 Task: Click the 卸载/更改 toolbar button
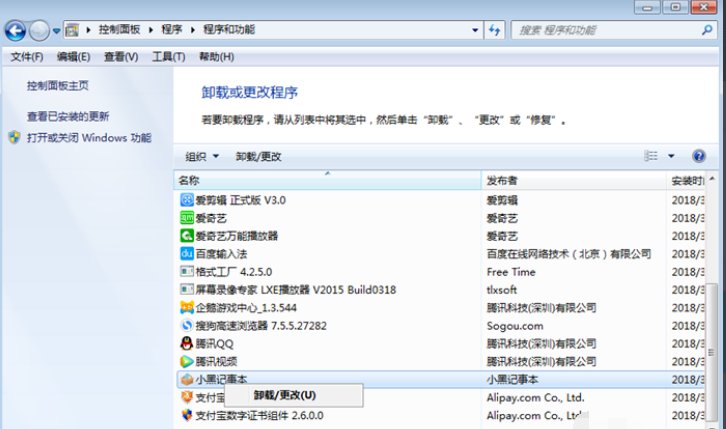point(258,156)
